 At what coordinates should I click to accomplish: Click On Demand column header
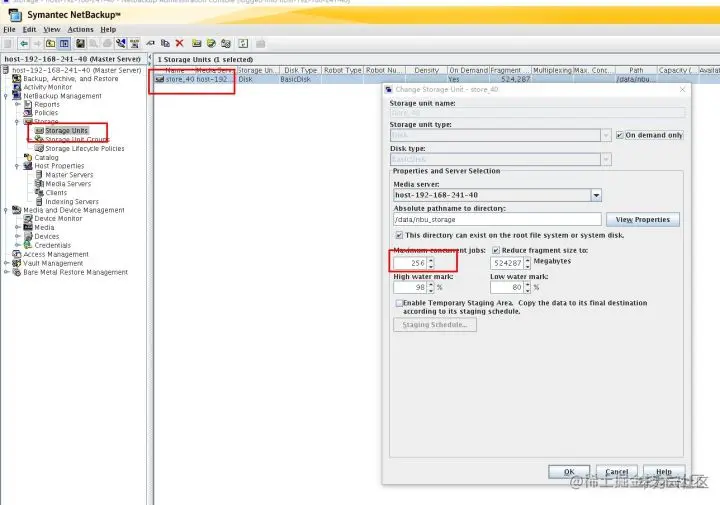(x=468, y=70)
